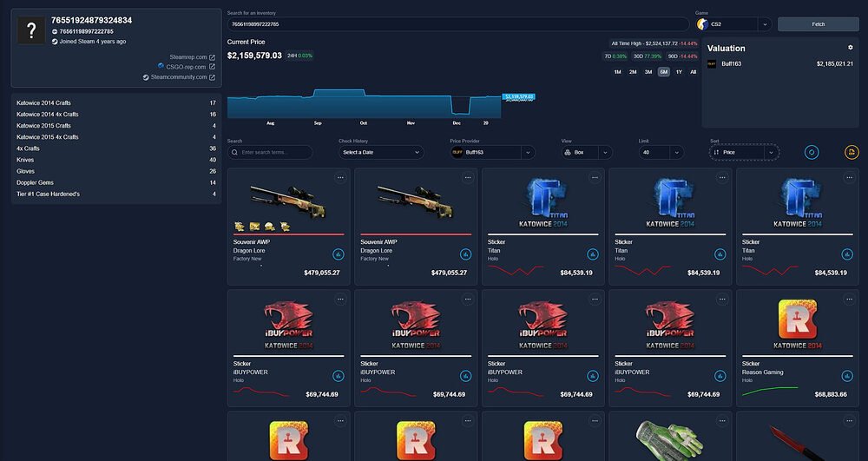Select the 1Y chart range
The height and width of the screenshot is (461, 868).
[679, 72]
